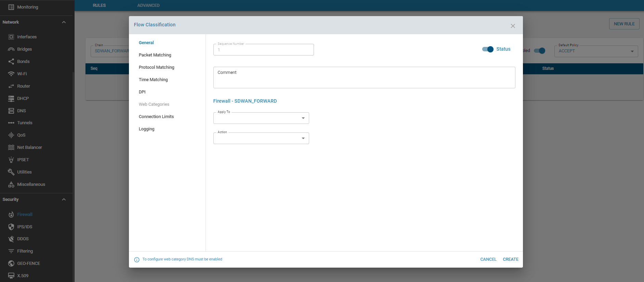
Task: Open the Connection Limits section
Action: (x=156, y=117)
